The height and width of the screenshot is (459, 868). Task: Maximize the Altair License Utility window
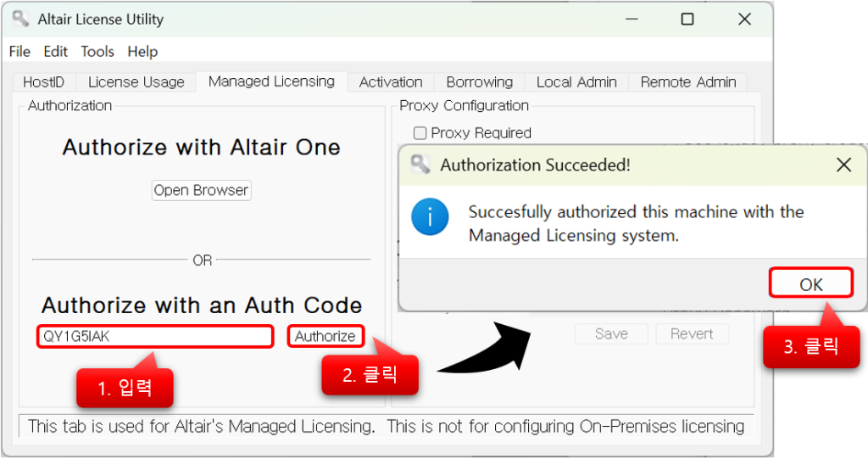[x=687, y=19]
